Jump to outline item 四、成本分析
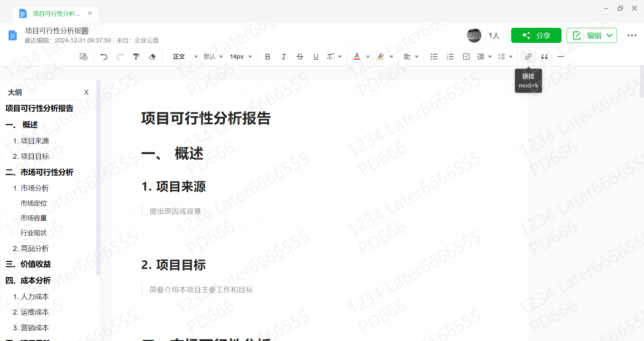The image size is (644, 341). tap(28, 280)
